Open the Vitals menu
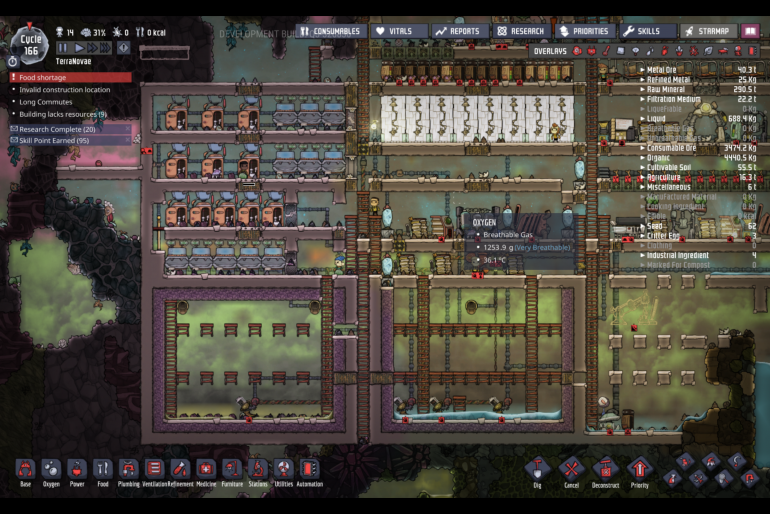This screenshot has height=514, width=770. click(x=399, y=31)
